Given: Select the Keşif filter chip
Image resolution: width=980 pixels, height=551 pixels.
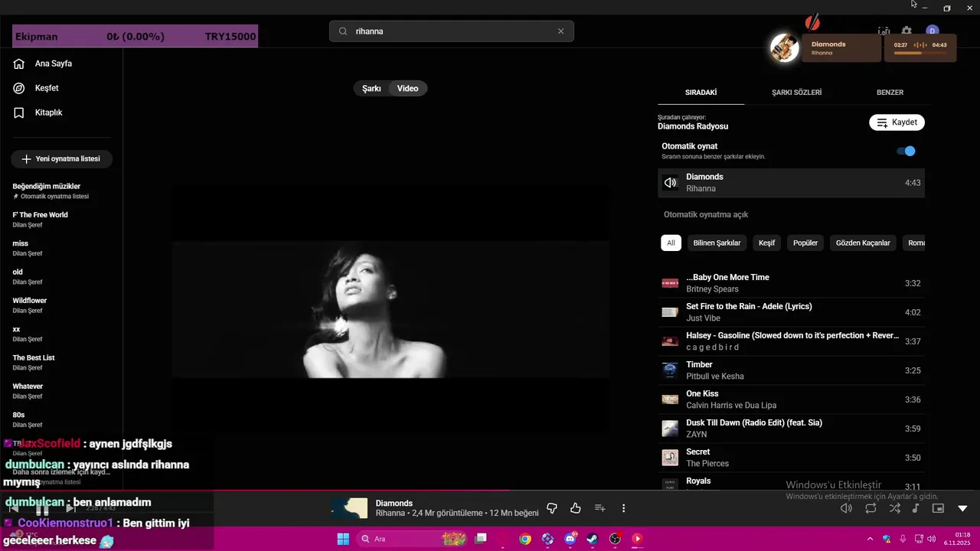Looking at the screenshot, I should [x=766, y=243].
